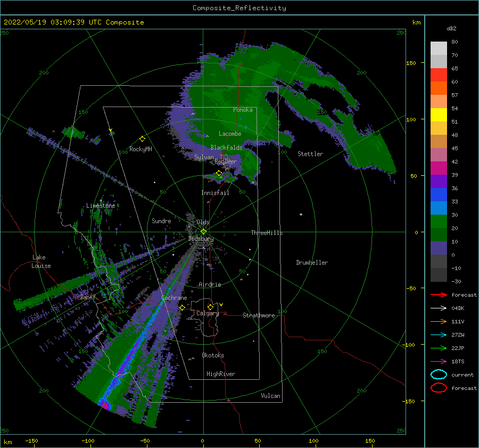479x448 pixels.
Task: Click the 20 dBZ green color swatch
Action: point(439,222)
